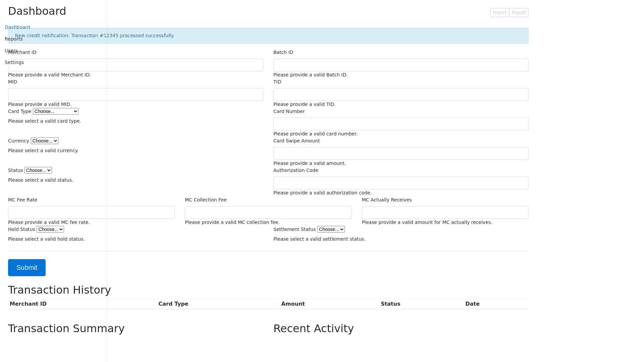Open the Dashboard sidebar link
644x362 pixels.
point(17,27)
